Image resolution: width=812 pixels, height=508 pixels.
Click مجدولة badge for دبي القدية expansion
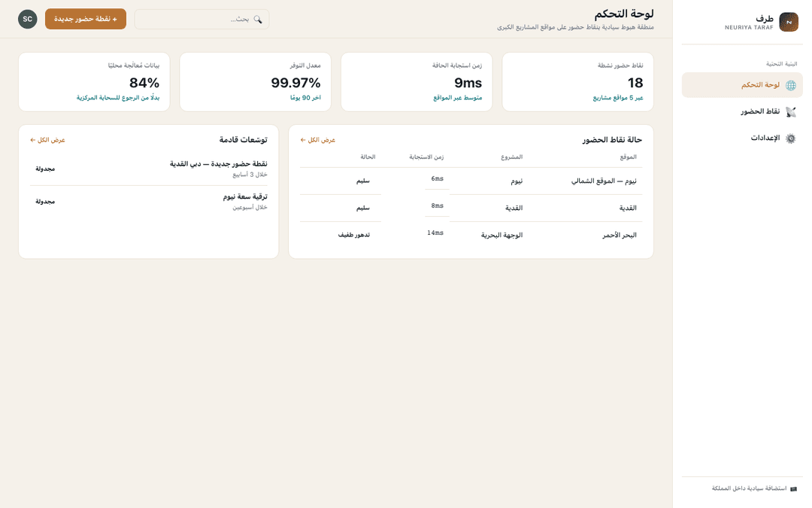point(45,169)
